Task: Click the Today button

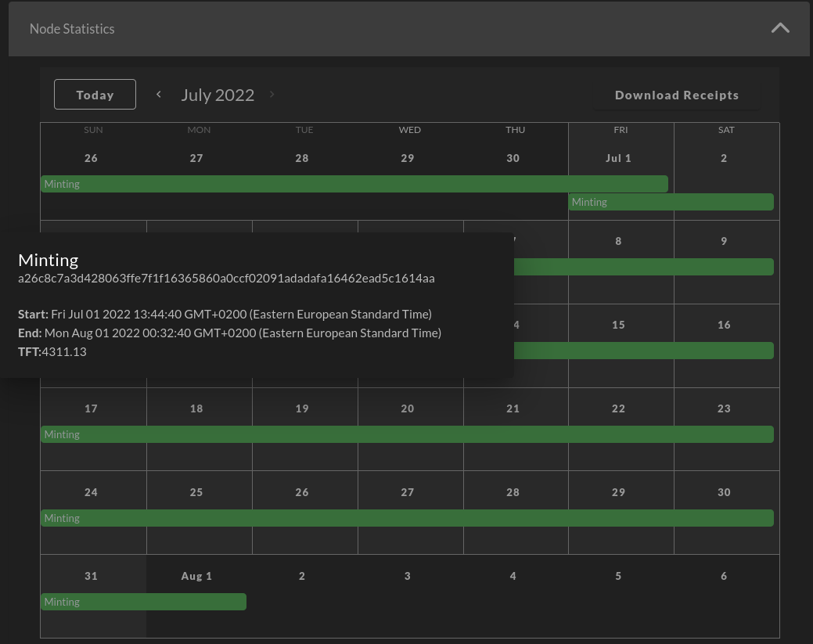Action: [95, 95]
